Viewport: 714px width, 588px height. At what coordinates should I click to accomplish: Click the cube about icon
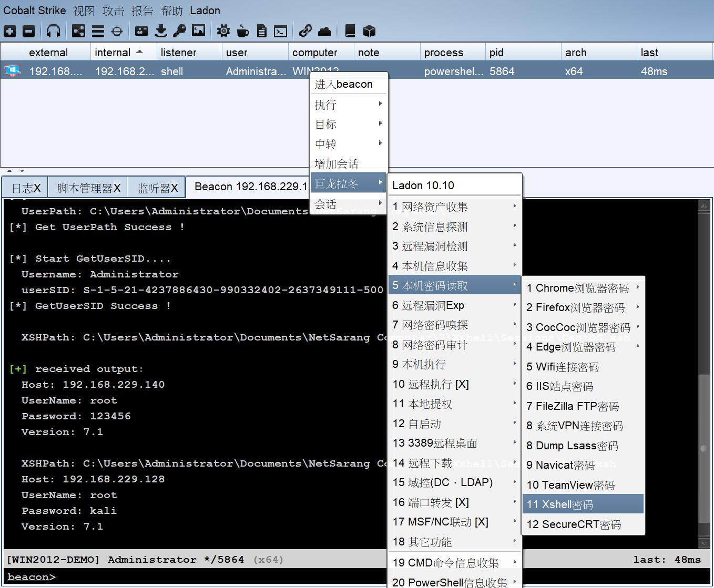pyautogui.click(x=370, y=32)
